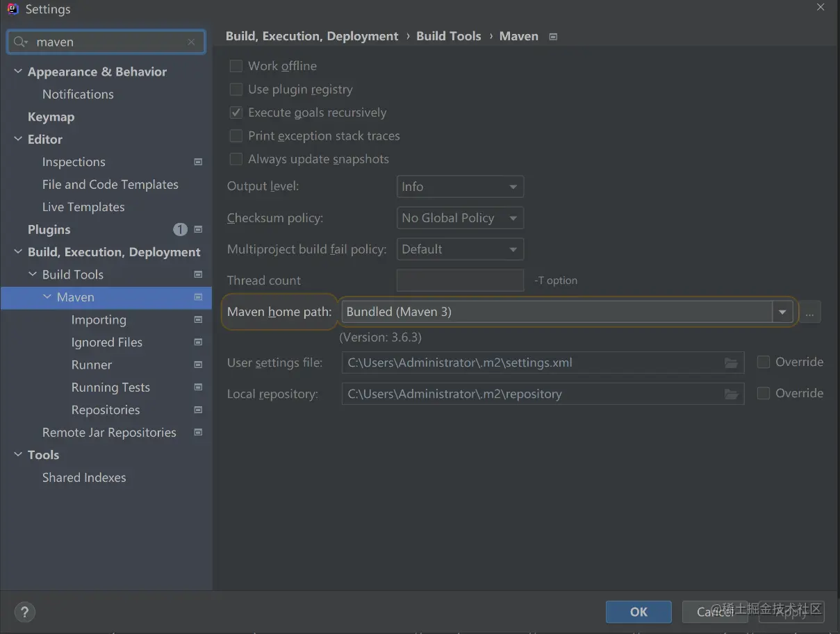Screen dimensions: 840x634
Task: Click the search magnifier icon
Action: pyautogui.click(x=20, y=42)
